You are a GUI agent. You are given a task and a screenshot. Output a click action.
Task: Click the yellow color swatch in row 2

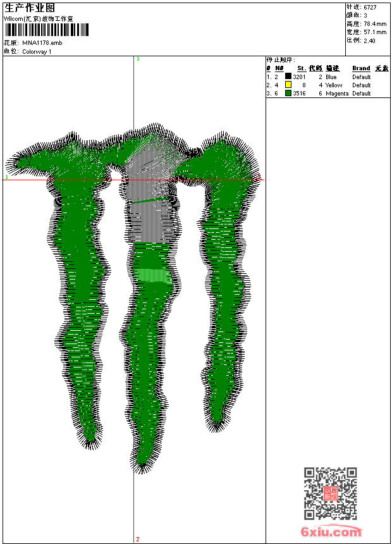pyautogui.click(x=288, y=84)
